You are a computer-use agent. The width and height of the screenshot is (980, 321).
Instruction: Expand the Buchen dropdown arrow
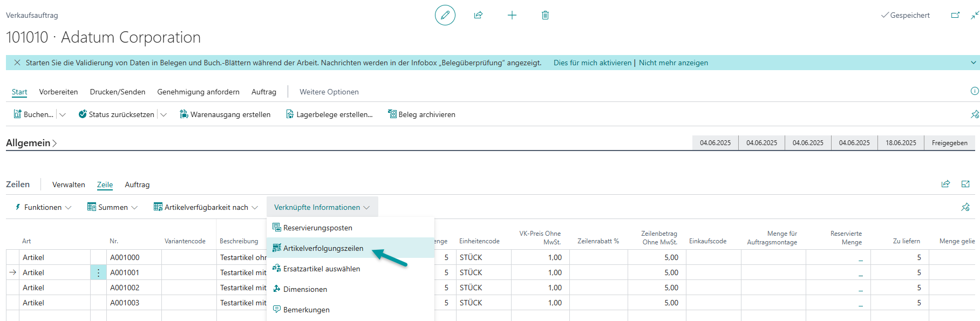pos(63,114)
